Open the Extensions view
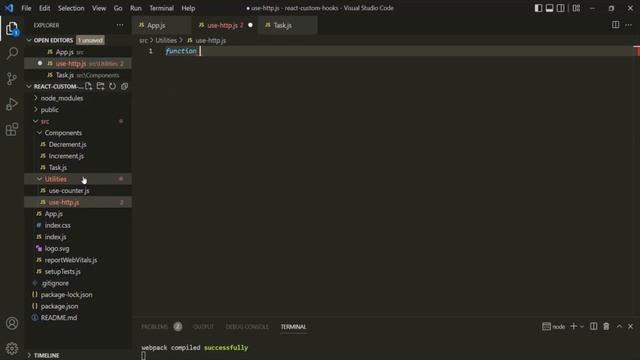Screen dimensions: 640x360 click(x=12, y=129)
